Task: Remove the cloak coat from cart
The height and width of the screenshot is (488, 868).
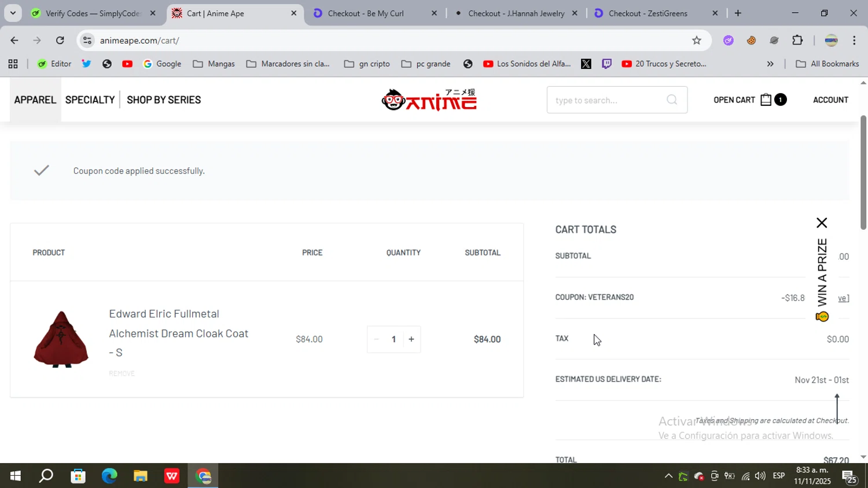Action: pyautogui.click(x=122, y=373)
